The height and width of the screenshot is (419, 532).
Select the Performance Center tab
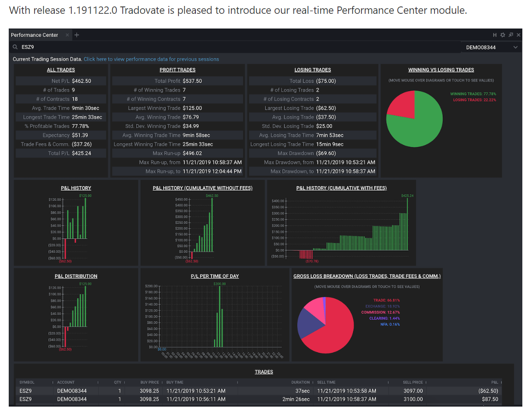click(x=34, y=35)
